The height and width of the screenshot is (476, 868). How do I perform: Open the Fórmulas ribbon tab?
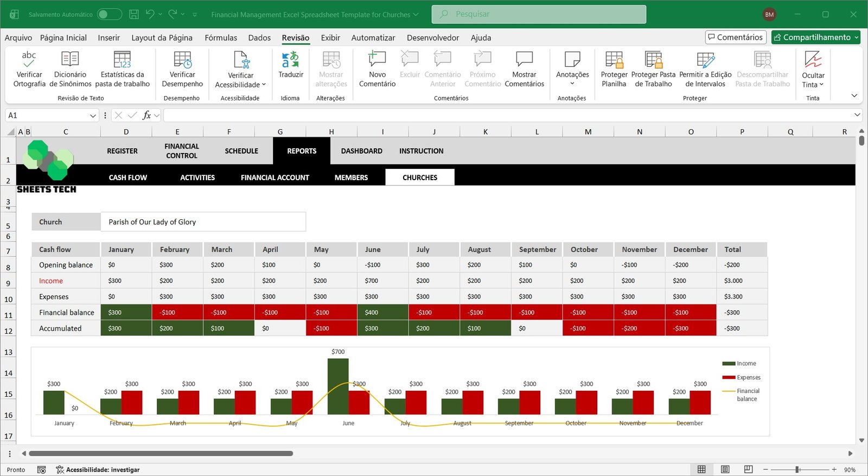tap(221, 37)
